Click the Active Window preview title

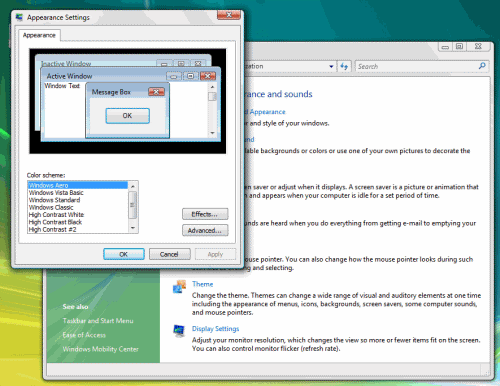point(69,76)
